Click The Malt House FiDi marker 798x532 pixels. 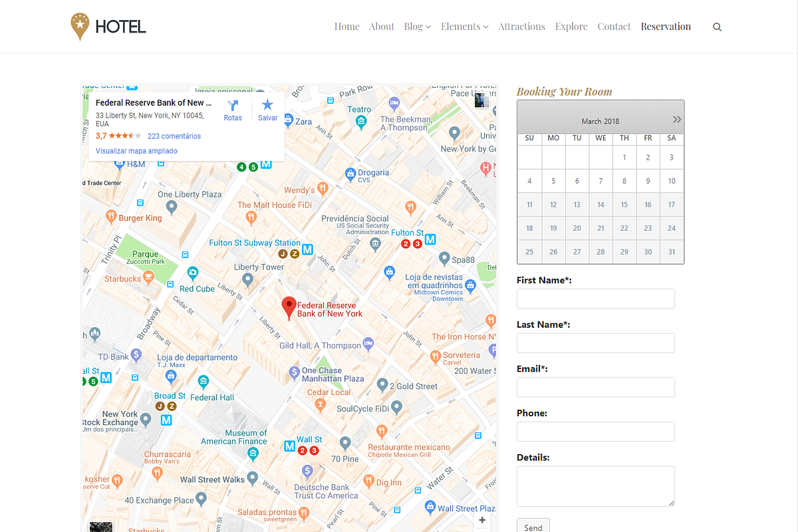[251, 216]
